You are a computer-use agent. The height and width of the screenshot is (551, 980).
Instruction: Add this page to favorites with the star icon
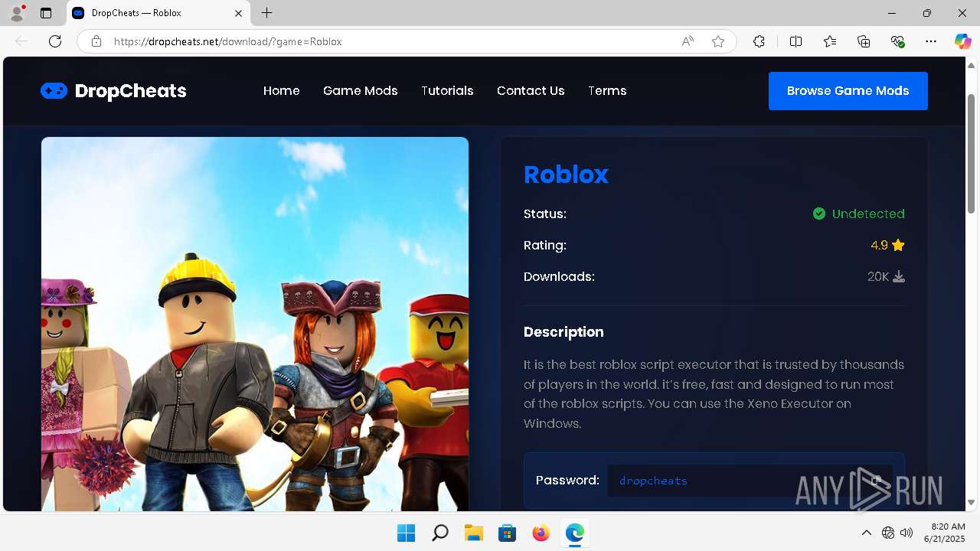click(x=718, y=41)
